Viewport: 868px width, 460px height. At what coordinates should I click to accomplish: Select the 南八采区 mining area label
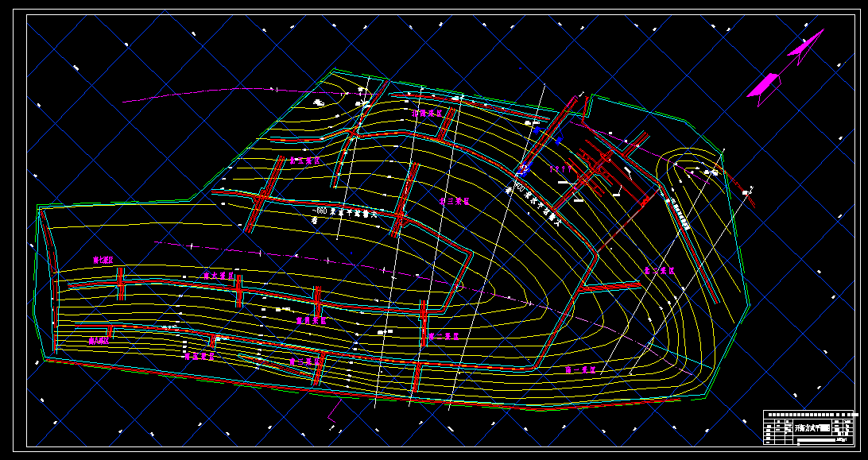pyautogui.click(x=99, y=341)
